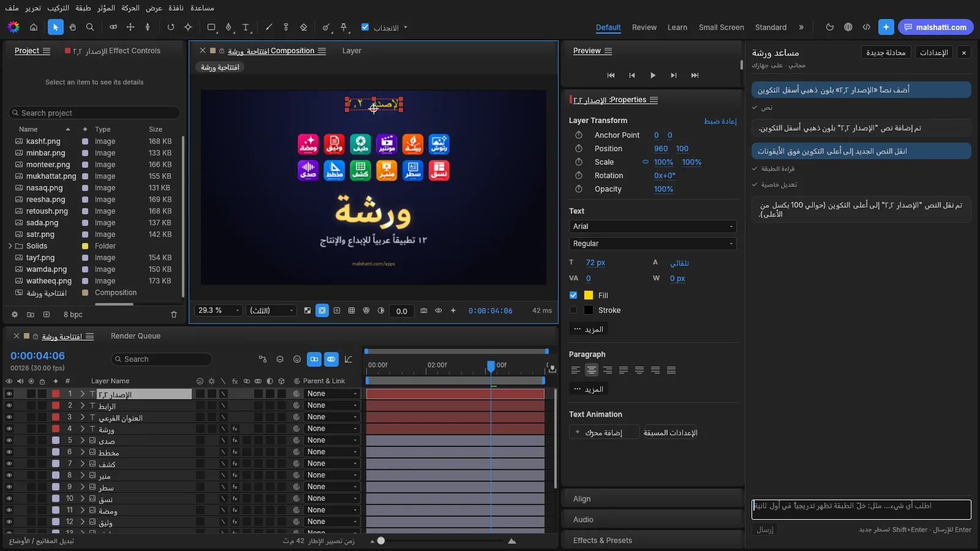Select the Type text tool
980x551 pixels.
[x=246, y=27]
